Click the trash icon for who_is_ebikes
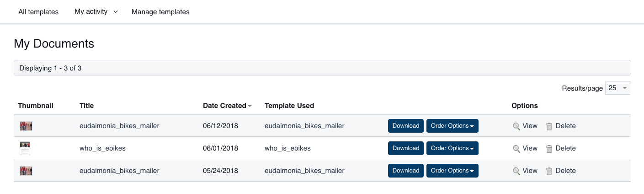The image size is (644, 194). [549, 149]
